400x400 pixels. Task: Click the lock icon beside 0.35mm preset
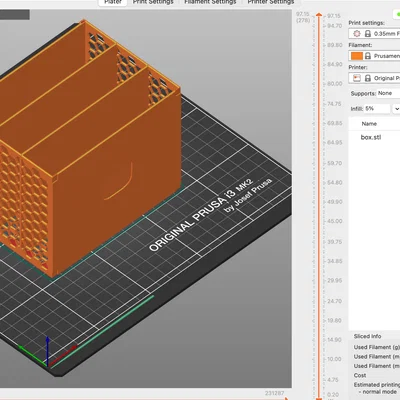point(368,34)
